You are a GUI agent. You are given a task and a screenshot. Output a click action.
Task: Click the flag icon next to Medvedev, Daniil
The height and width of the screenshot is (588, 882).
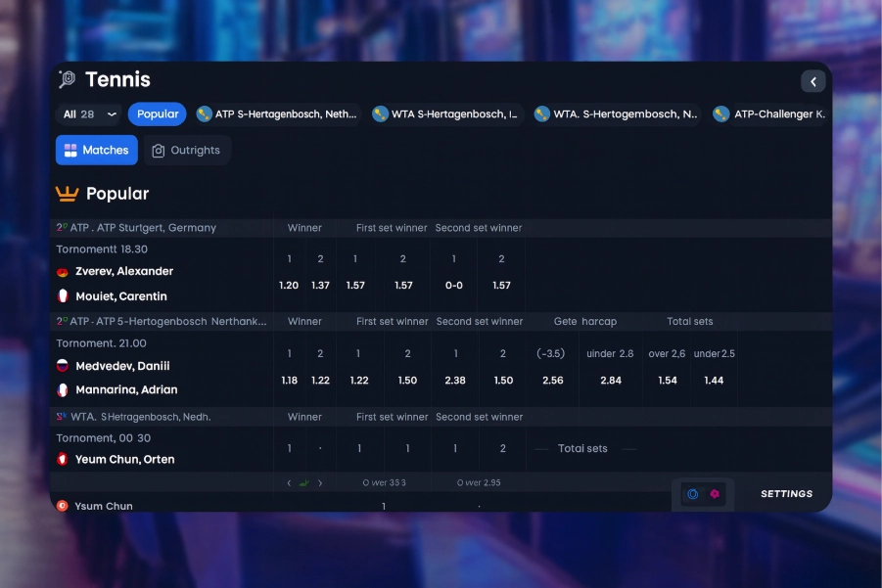click(x=61, y=365)
